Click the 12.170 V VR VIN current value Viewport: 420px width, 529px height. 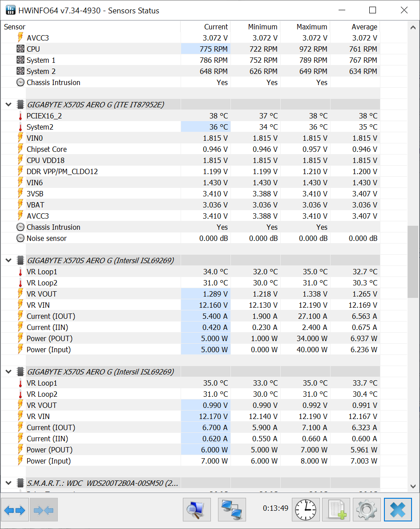click(214, 416)
